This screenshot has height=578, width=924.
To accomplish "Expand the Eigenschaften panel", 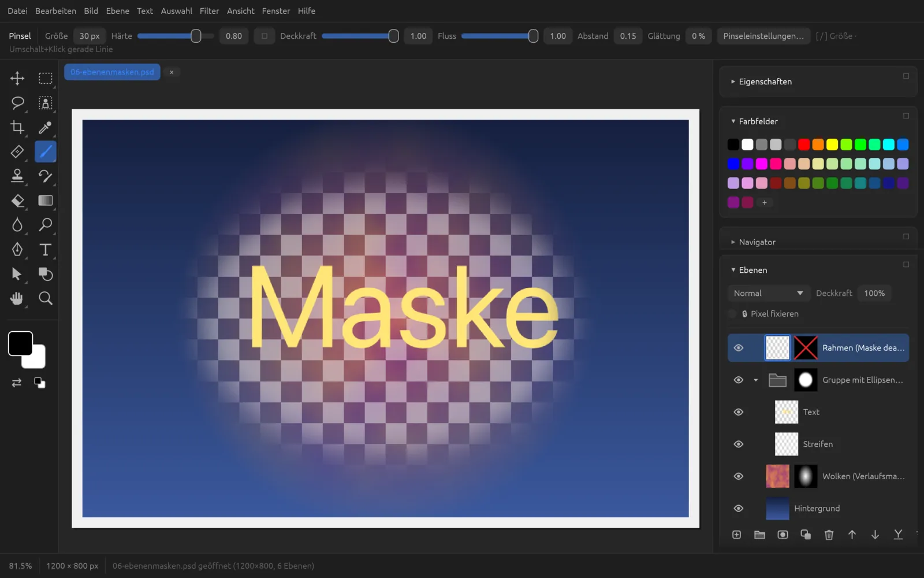I will pyautogui.click(x=733, y=81).
